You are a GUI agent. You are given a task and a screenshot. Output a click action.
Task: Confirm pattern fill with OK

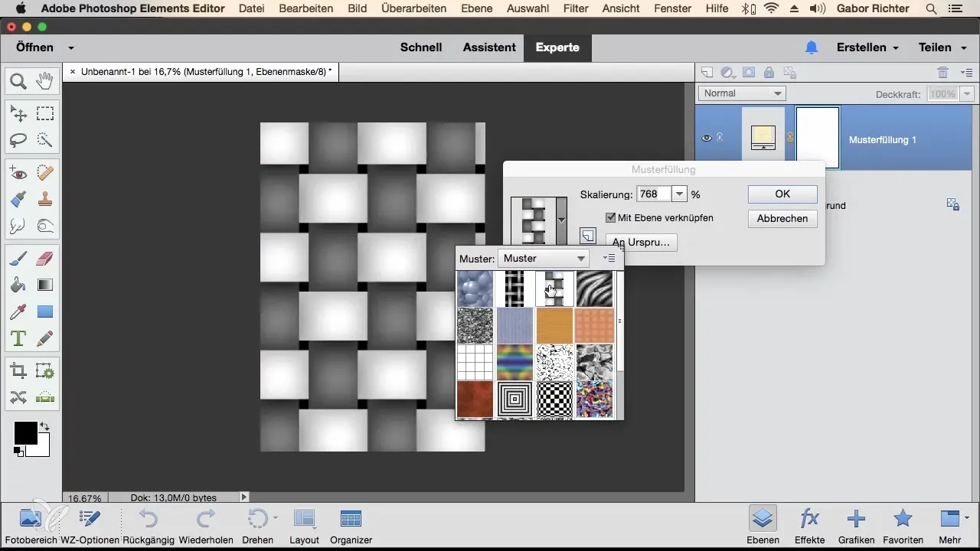782,194
